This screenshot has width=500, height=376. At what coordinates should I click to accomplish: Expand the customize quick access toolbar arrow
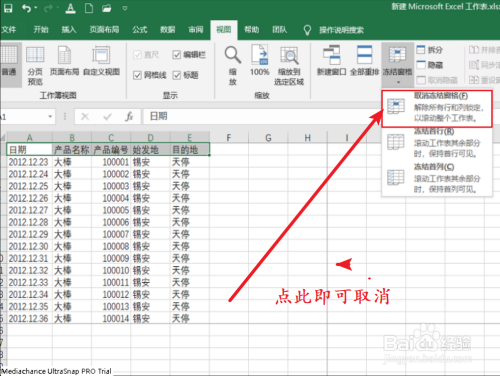click(x=125, y=8)
